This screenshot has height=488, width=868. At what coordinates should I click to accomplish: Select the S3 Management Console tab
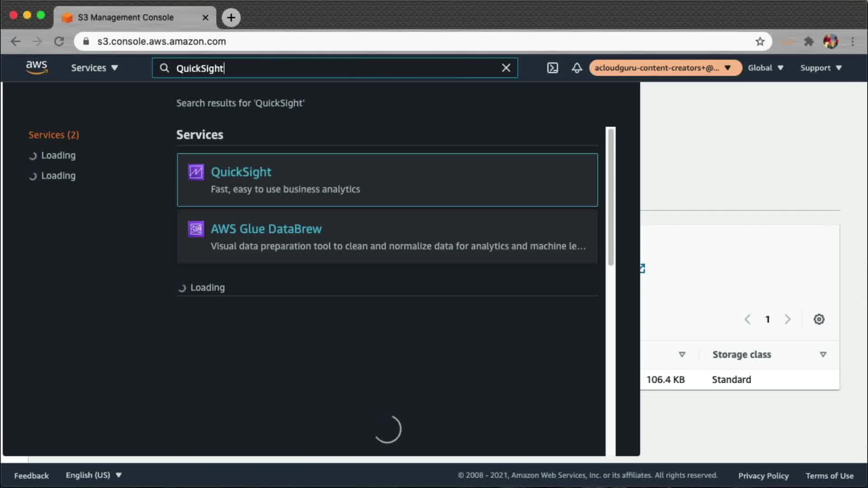click(126, 17)
